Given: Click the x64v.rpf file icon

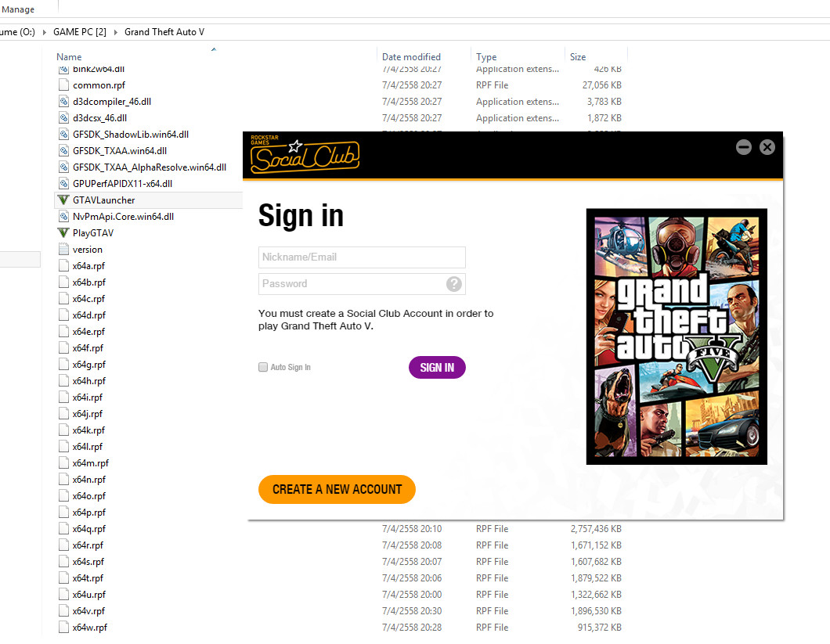Looking at the screenshot, I should pos(63,610).
